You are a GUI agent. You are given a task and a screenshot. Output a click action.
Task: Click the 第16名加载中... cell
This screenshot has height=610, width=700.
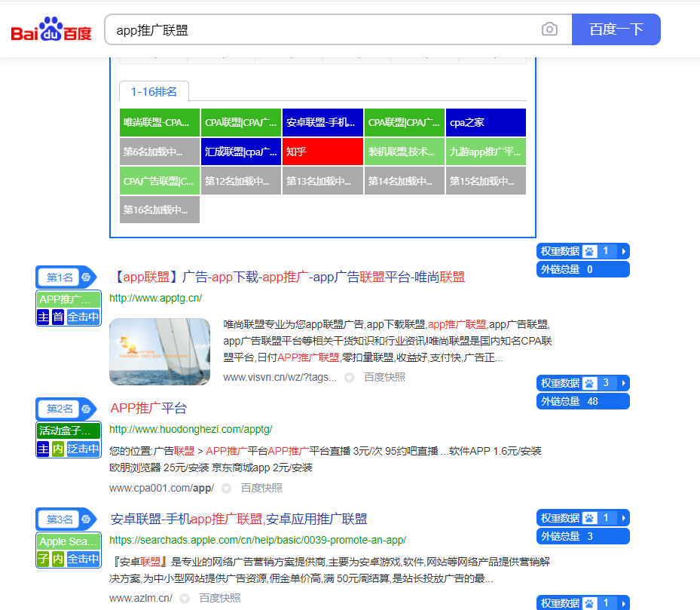coord(160,209)
